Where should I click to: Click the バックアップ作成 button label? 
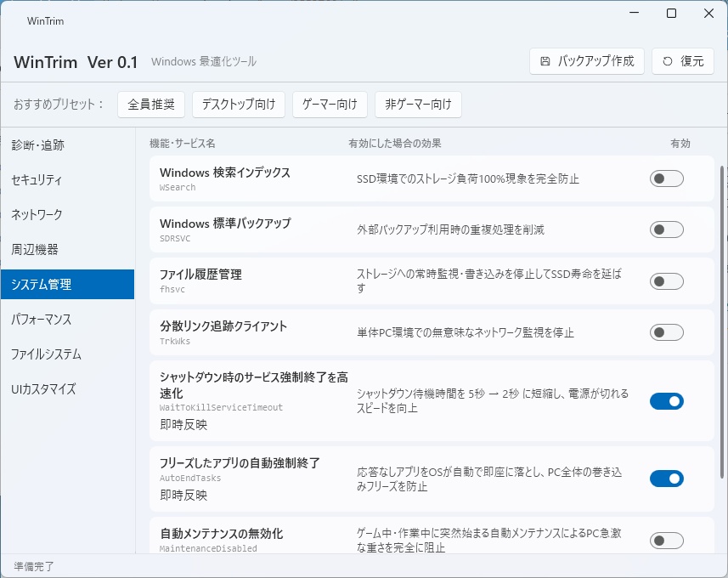point(595,61)
